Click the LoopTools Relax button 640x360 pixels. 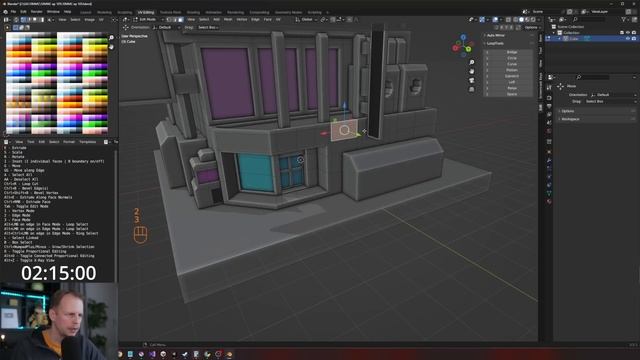pos(512,88)
